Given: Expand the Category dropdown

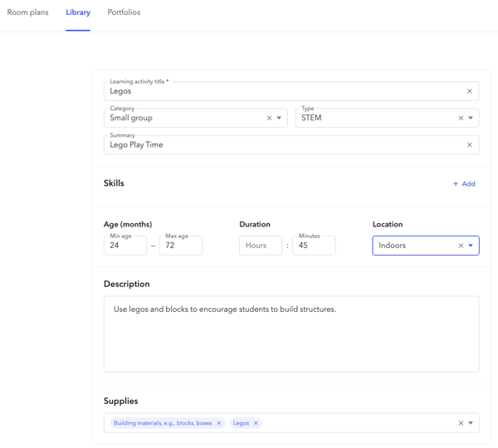Looking at the screenshot, I should (279, 118).
